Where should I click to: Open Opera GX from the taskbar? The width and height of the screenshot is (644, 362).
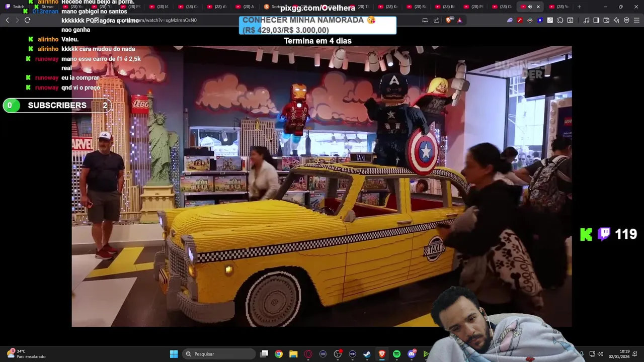[308, 354]
